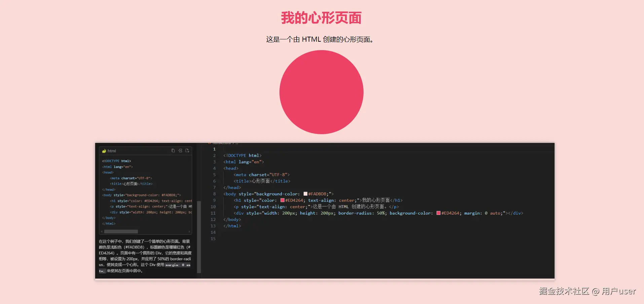Viewport: 644px width, 304px height.
Task: Click the horizontal scrollbar of the snippet panel
Action: click(121, 231)
